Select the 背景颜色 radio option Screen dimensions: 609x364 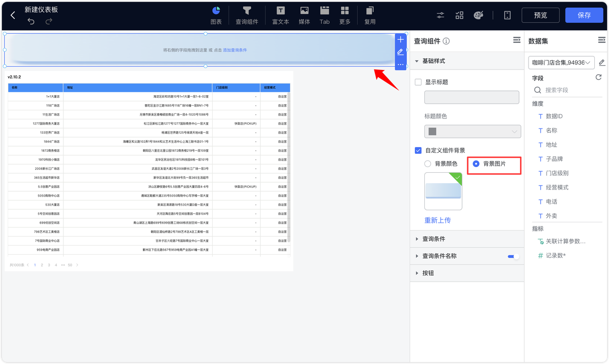(x=428, y=164)
